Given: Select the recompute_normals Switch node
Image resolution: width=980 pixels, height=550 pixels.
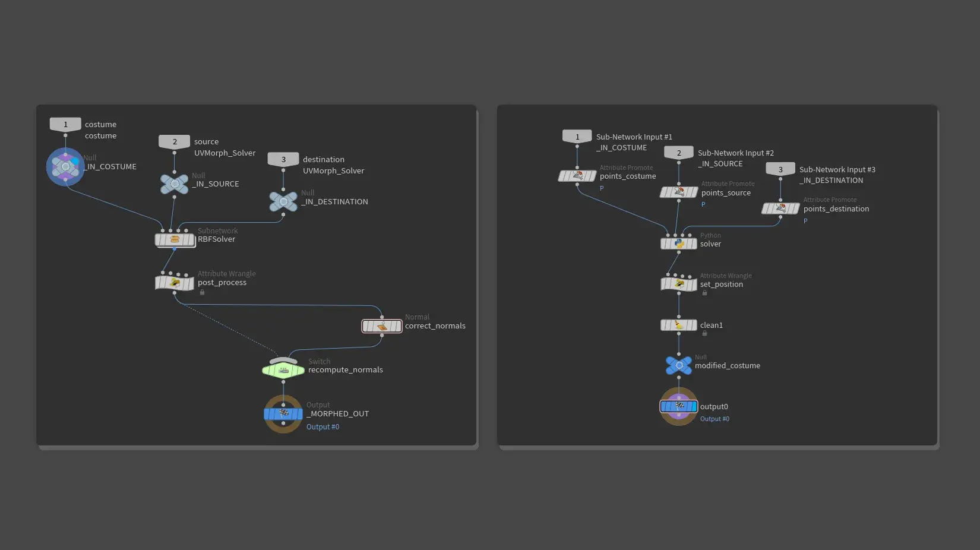Looking at the screenshot, I should pyautogui.click(x=283, y=370).
